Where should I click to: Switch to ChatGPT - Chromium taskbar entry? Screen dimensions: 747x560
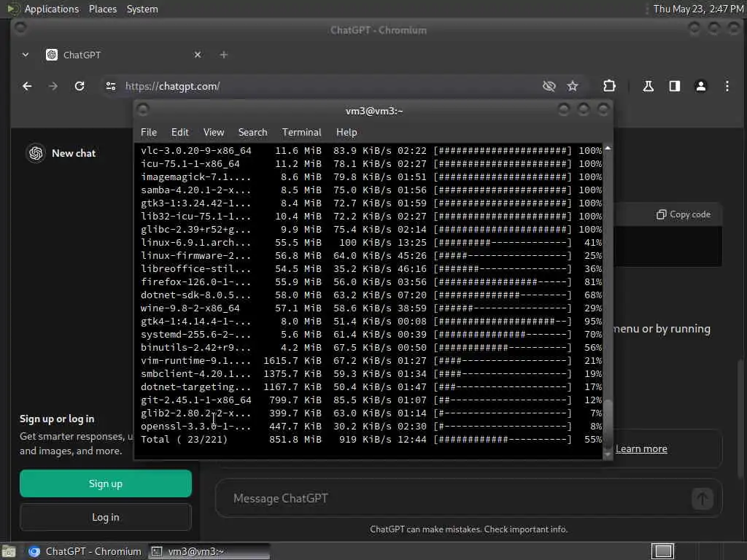coord(85,551)
